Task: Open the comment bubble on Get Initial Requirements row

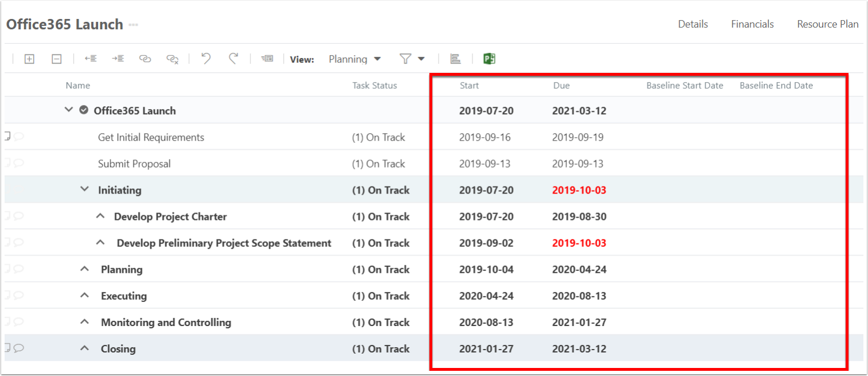Action: 19,137
